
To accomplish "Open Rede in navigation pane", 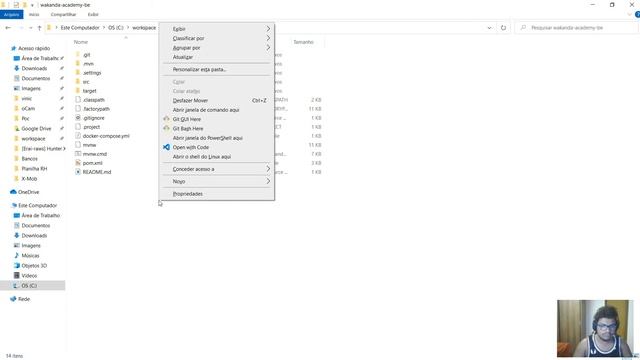I will point(24,299).
